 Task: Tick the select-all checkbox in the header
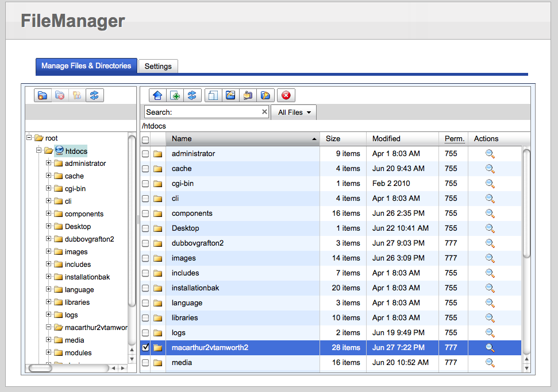tap(145, 139)
